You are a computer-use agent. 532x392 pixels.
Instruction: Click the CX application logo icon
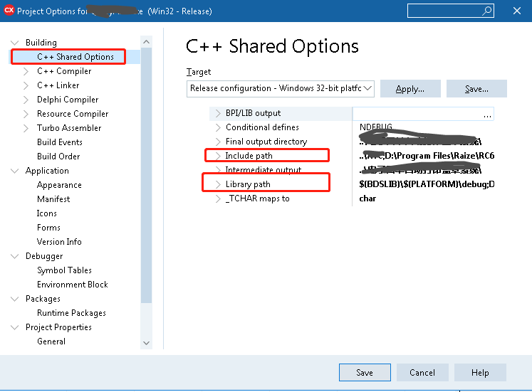click(9, 11)
